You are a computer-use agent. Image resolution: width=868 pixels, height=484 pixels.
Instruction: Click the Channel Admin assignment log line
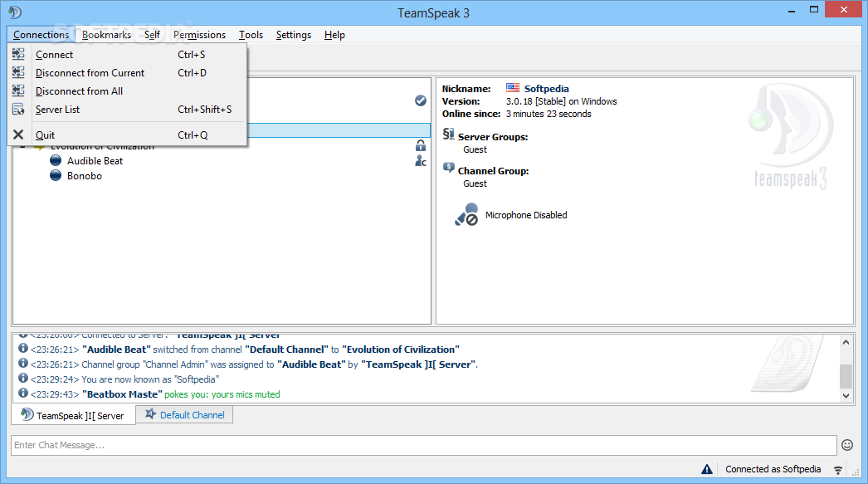point(280,364)
